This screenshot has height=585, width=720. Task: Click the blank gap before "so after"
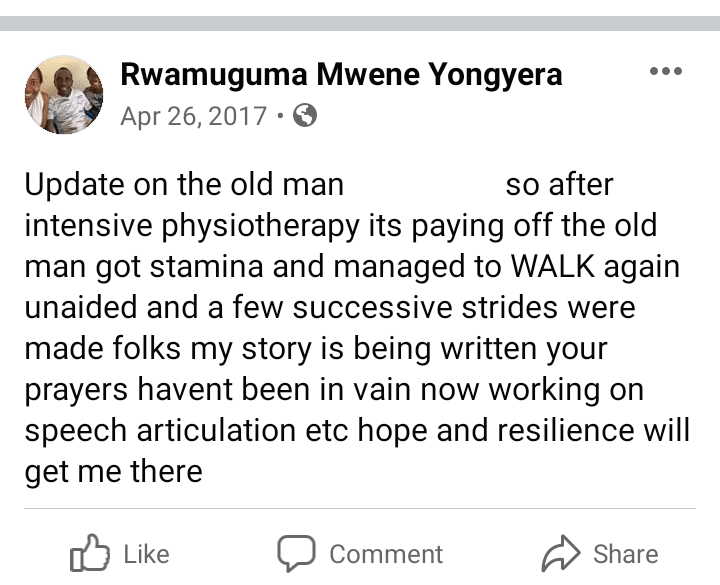(x=424, y=185)
